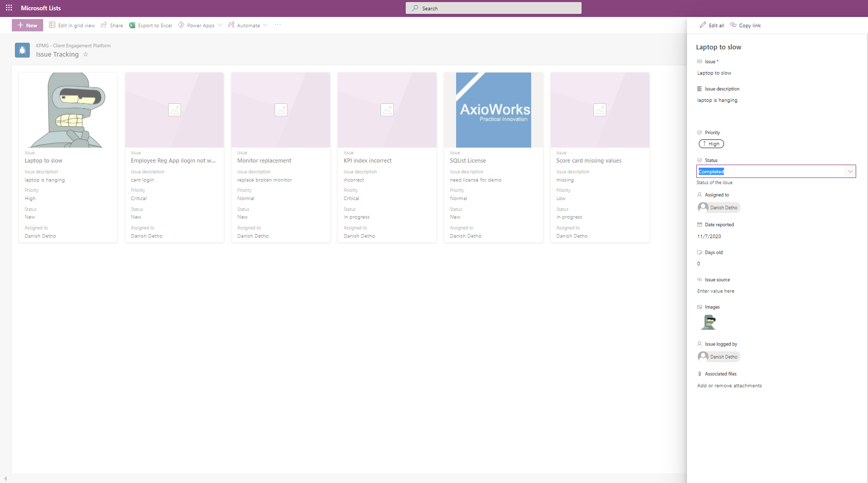Star the Issue Tracking list as favorite

click(x=85, y=54)
